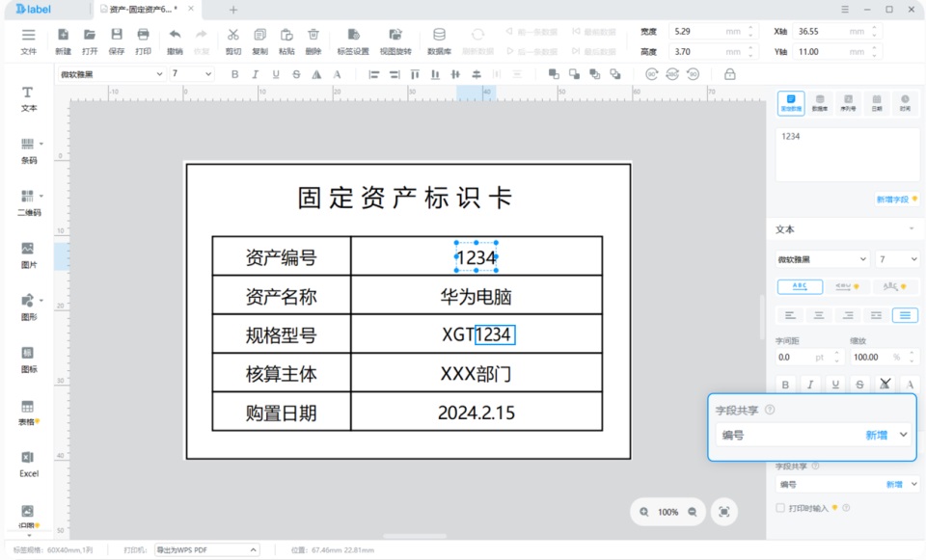
Task: Expand the 字段共享 编号 dropdown in popup
Action: [x=903, y=435]
